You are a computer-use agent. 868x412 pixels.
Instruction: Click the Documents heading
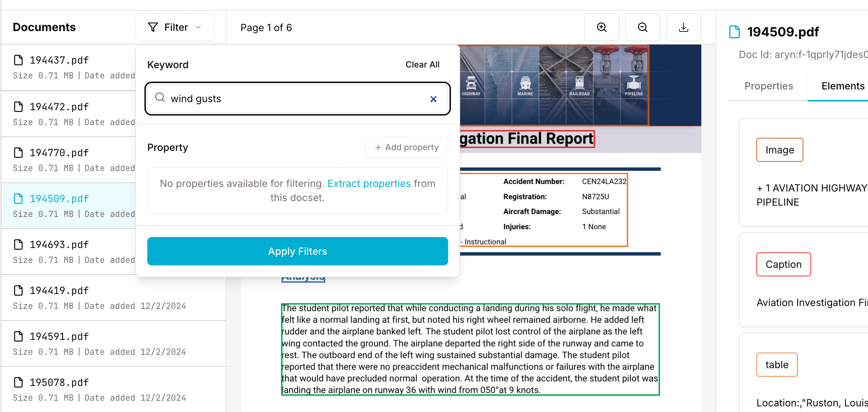pyautogui.click(x=44, y=27)
